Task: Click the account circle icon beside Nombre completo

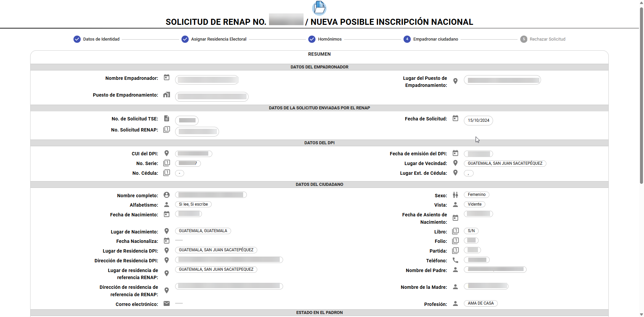Action: coord(166,195)
